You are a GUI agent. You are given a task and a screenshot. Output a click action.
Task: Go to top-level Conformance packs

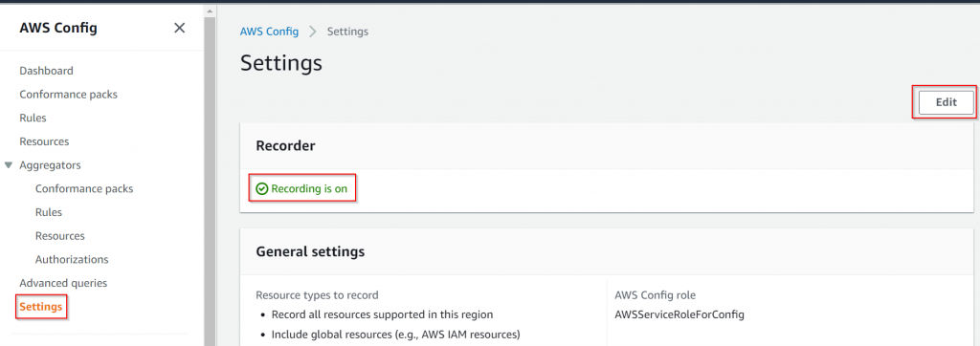tap(68, 95)
